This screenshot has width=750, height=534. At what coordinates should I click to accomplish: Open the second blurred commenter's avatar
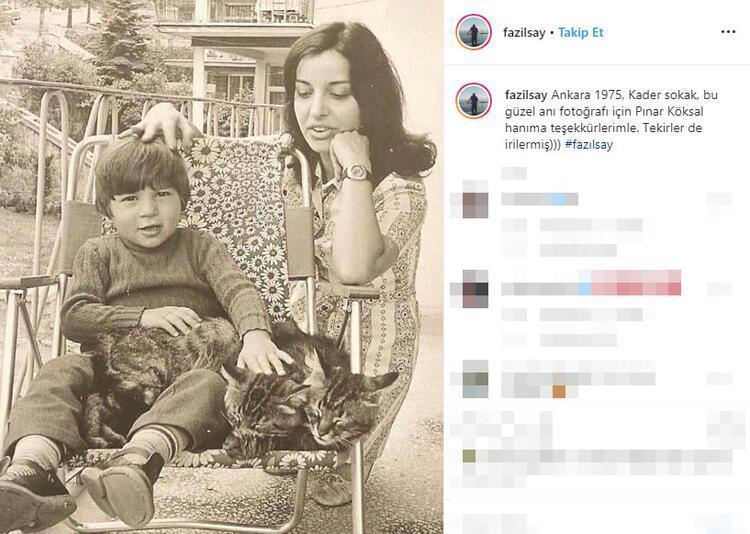(x=475, y=289)
